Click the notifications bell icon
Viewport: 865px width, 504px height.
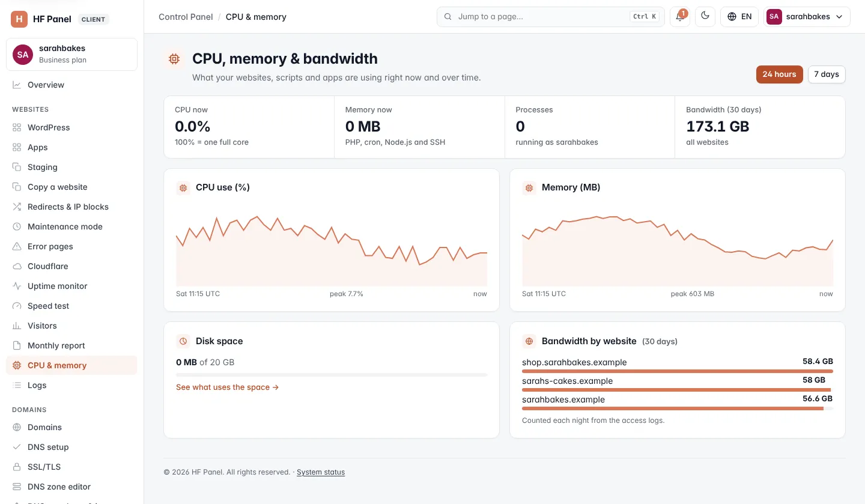tap(680, 17)
